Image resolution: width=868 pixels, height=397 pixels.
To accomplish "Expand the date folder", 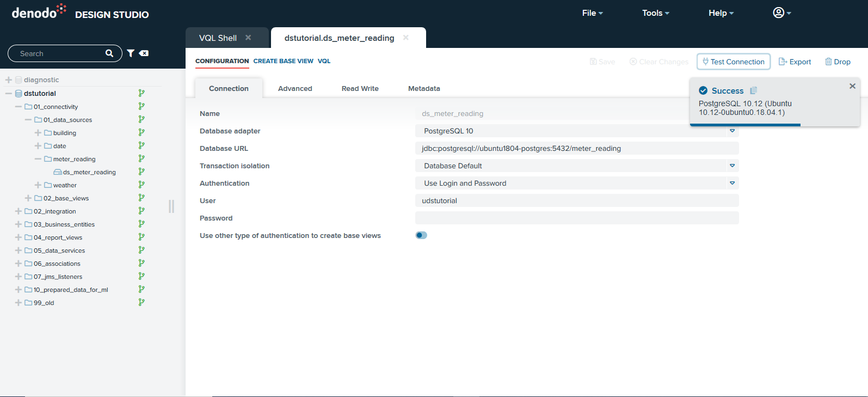I will pos(38,146).
